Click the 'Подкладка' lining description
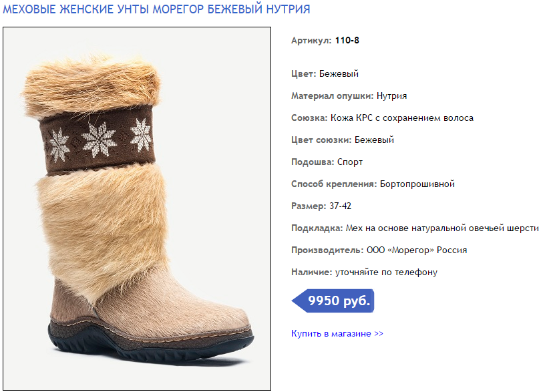Image resolution: width=555 pixels, height=392 pixels. tap(415, 228)
